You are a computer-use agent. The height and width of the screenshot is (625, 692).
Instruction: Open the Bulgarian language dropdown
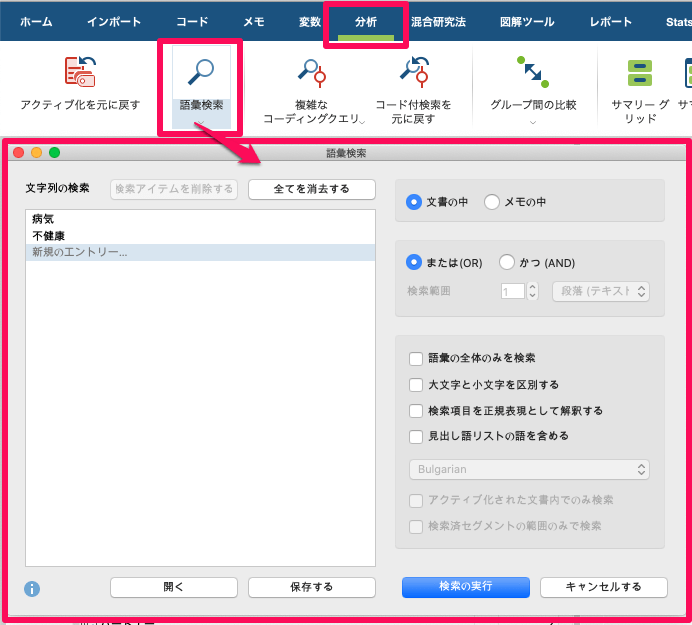(x=529, y=469)
